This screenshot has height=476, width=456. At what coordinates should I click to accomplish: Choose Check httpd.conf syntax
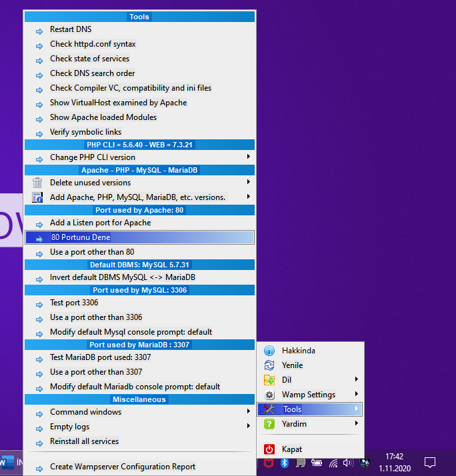coord(139,44)
